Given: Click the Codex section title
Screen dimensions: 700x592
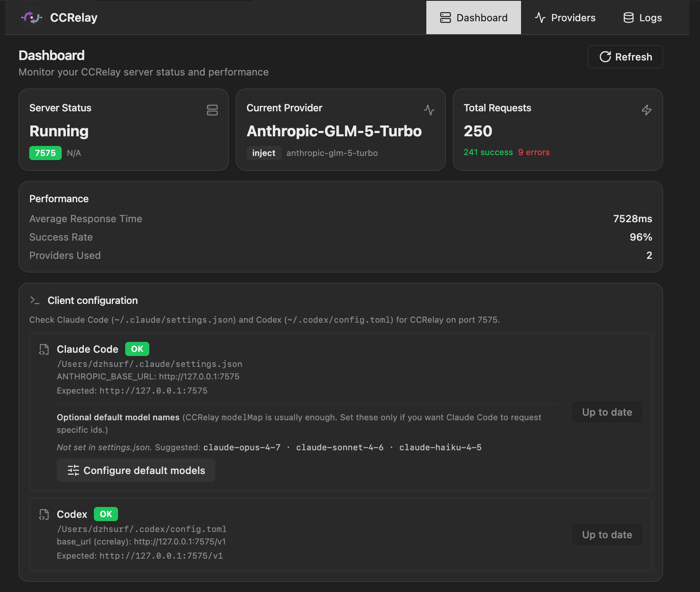Looking at the screenshot, I should [x=72, y=514].
